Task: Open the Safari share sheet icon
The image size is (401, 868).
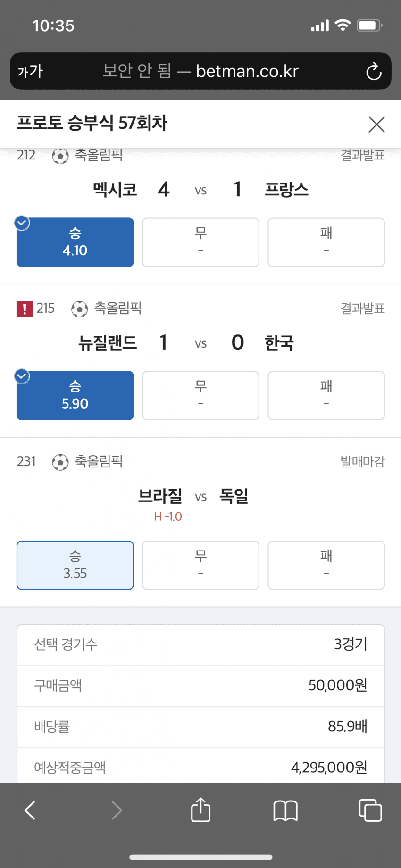Action: click(200, 810)
